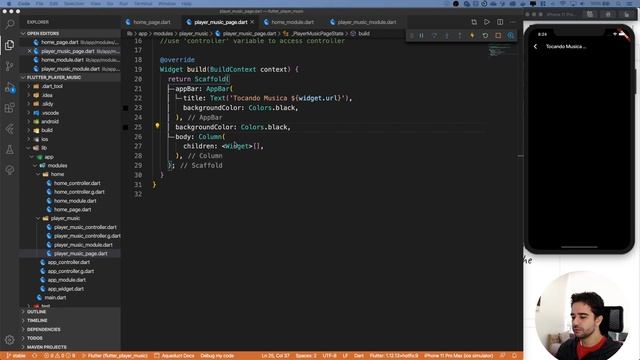Screen dimensions: 640x360
Task: Click the Step Over debug button
Action: pyautogui.click(x=434, y=36)
